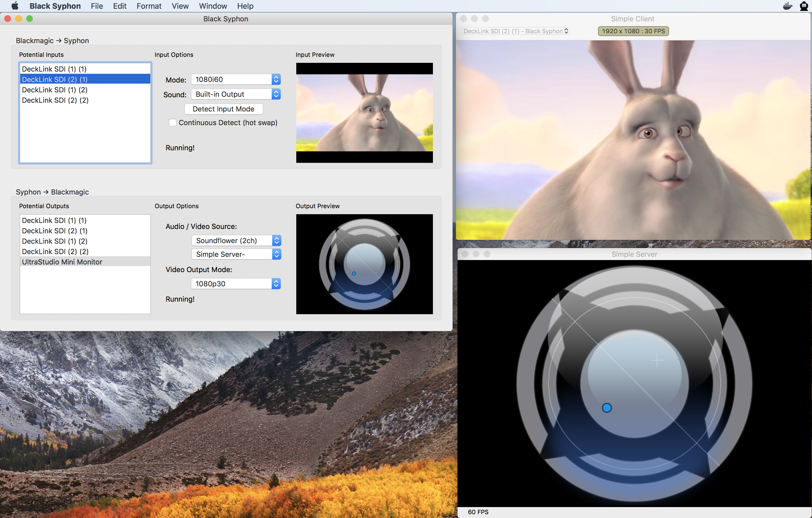This screenshot has height=518, width=812.
Task: Zoom the Black Syphon window
Action: tap(30, 19)
